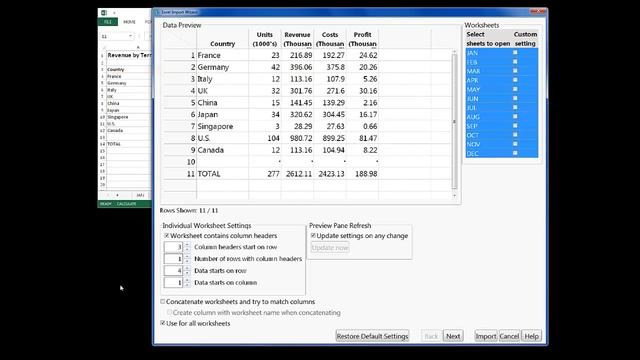Click the stepper for 'Data starts on column'
The width and height of the screenshot is (640, 360).
(x=187, y=282)
